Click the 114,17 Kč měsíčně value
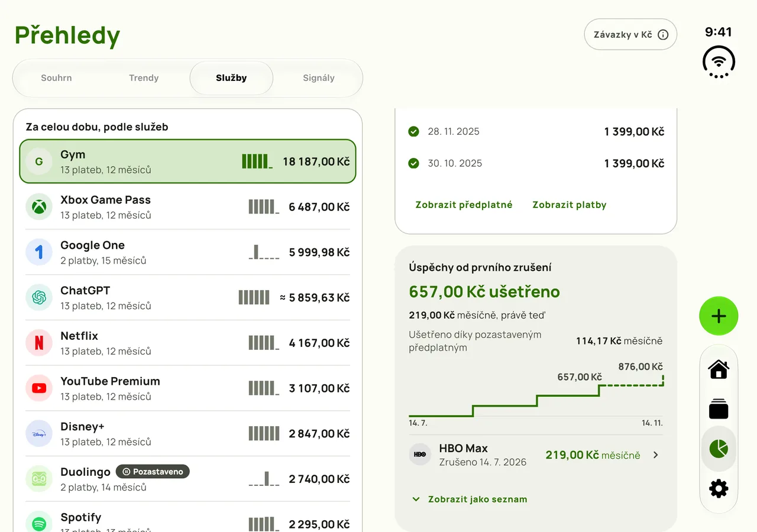The width and height of the screenshot is (757, 532). click(x=619, y=341)
